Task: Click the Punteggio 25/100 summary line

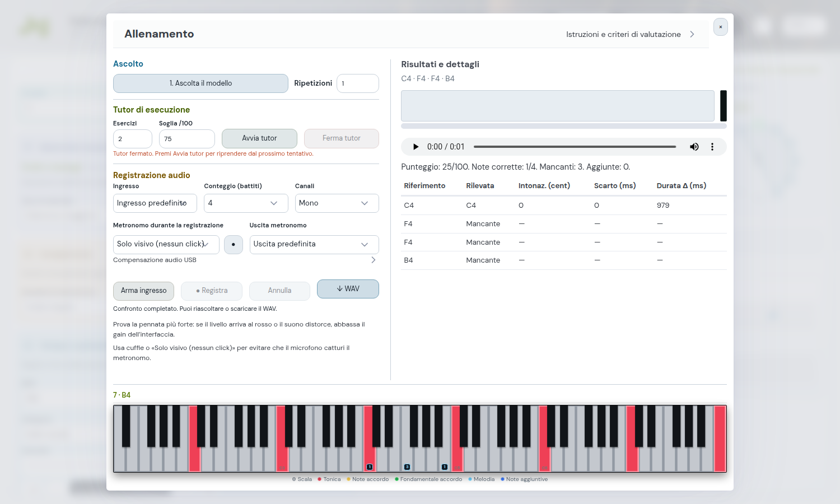Action: tap(516, 167)
